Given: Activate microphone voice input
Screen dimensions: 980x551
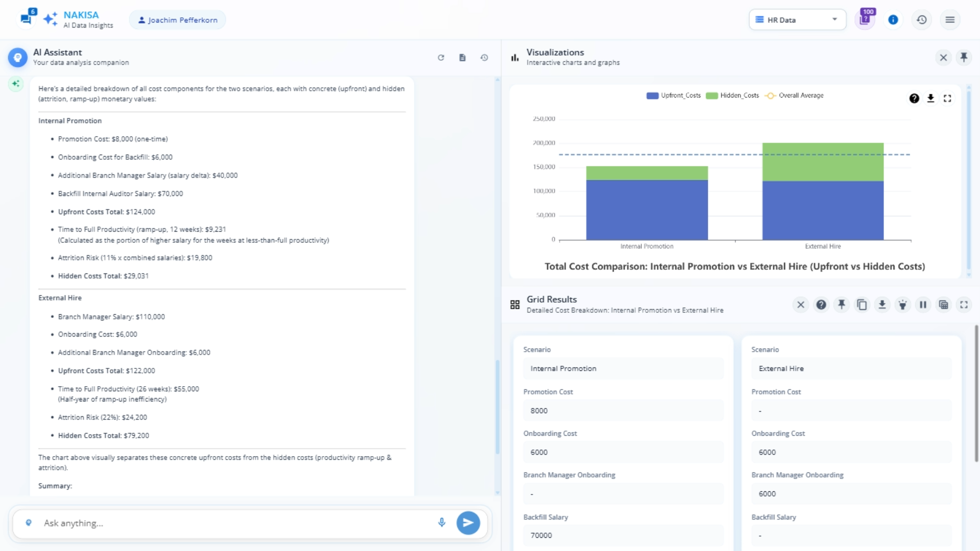Looking at the screenshot, I should coord(442,522).
